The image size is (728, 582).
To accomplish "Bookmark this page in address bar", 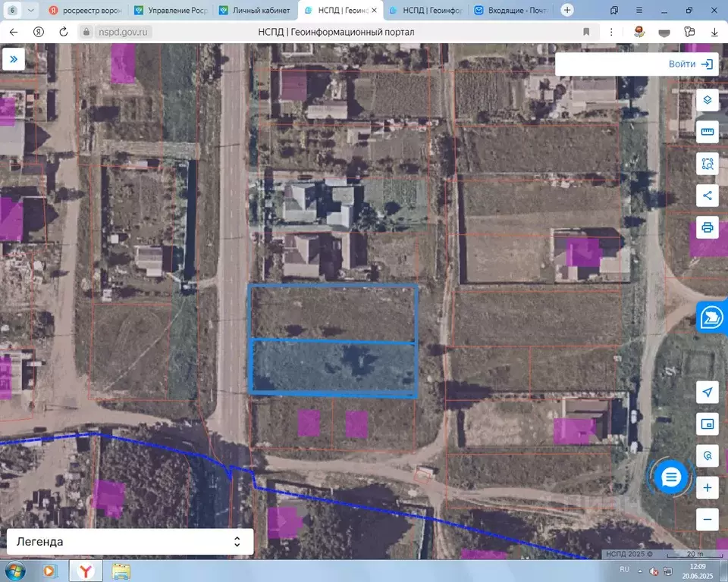I will tap(586, 32).
